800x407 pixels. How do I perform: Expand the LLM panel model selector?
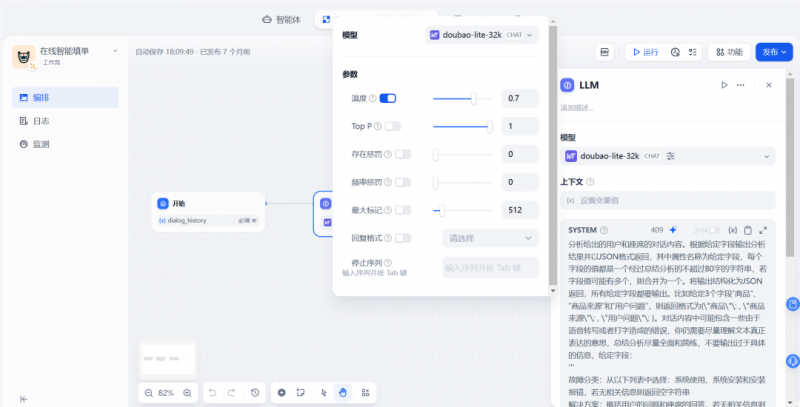point(668,156)
